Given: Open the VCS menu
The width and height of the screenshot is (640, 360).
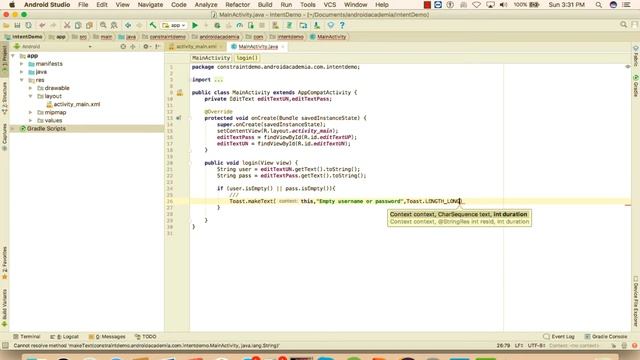Looking at the screenshot, I should pyautogui.click(x=330, y=4).
